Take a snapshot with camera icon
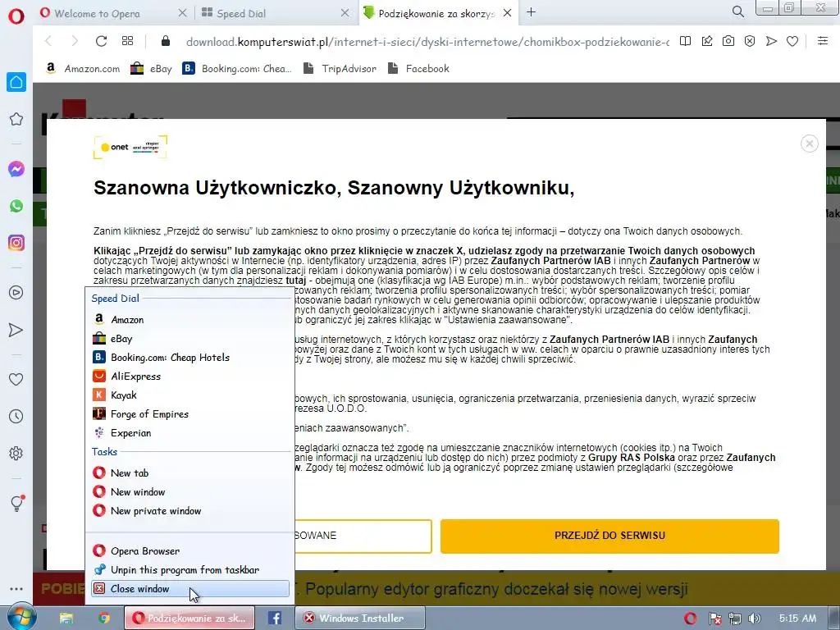The image size is (840, 630). (x=728, y=41)
